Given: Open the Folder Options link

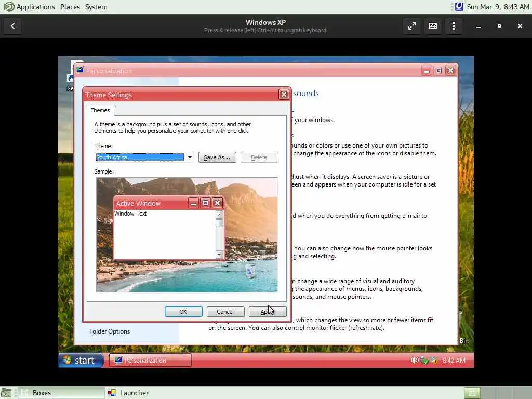Looking at the screenshot, I should coord(110,331).
